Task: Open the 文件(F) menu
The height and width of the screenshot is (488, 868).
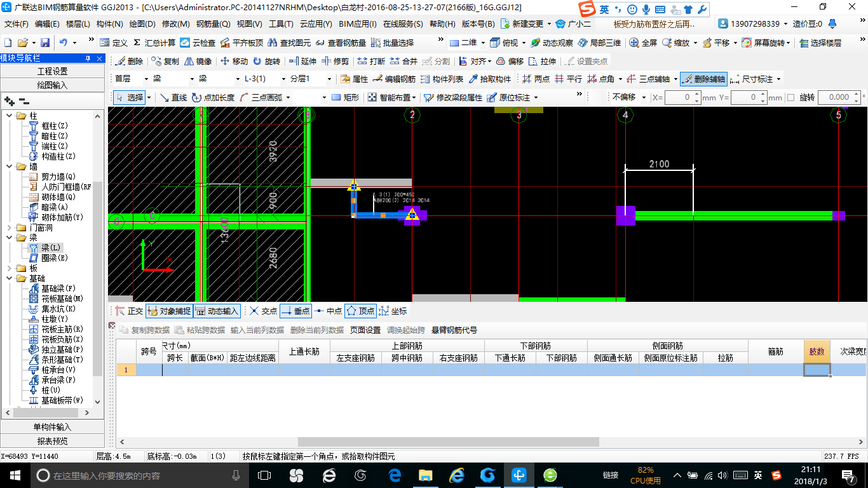Action: (x=17, y=24)
